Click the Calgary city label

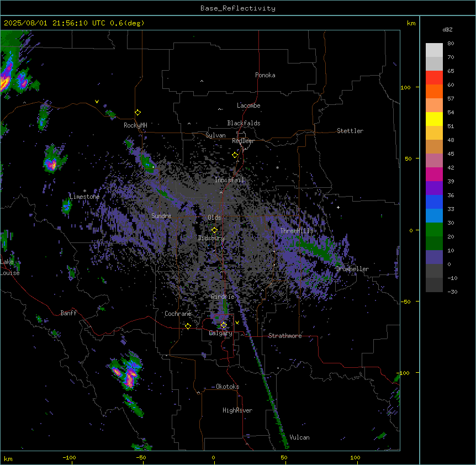click(x=221, y=333)
